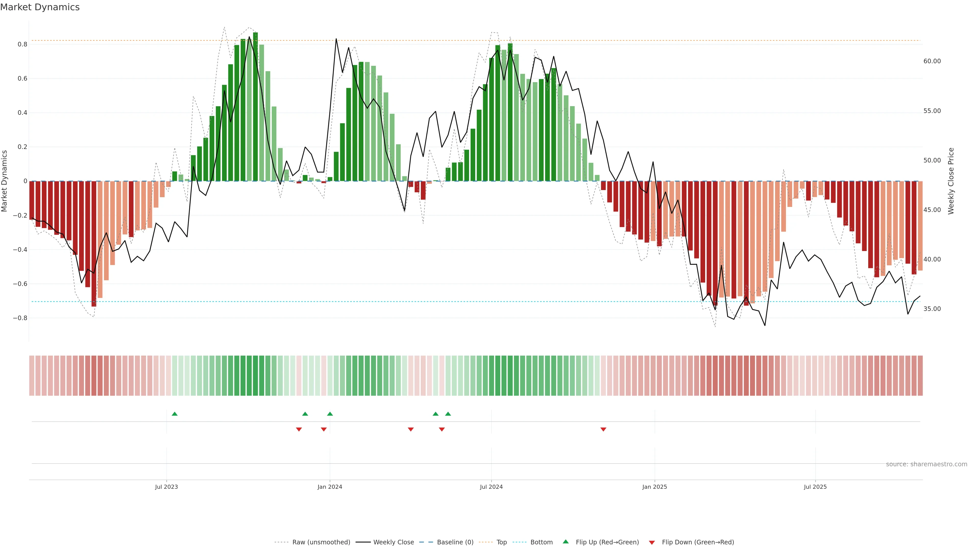Click the Jul 2025 axis label
The width and height of the screenshot is (980, 551).
[815, 487]
